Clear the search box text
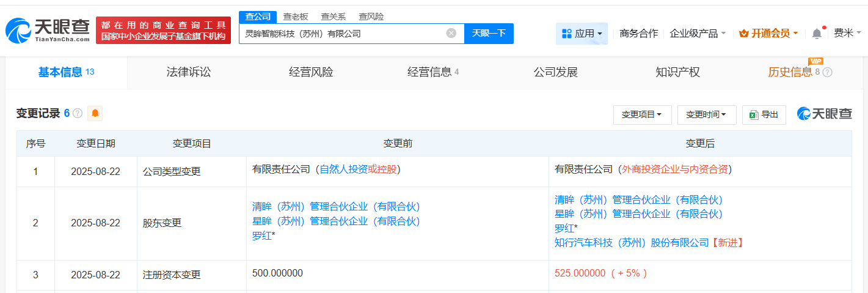The image size is (868, 293). pos(451,33)
